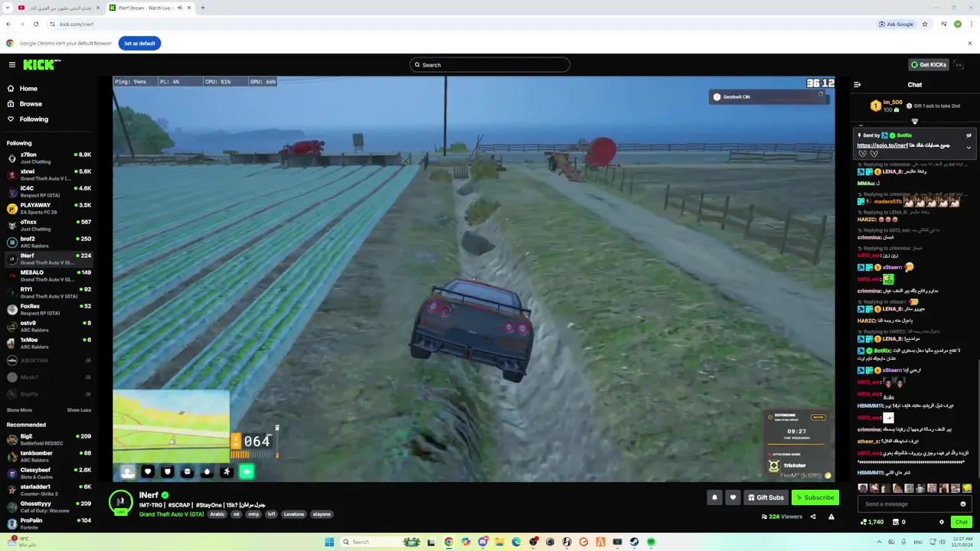Open chat settings gear icon
Screen dimensions: 980x551
point(942,522)
